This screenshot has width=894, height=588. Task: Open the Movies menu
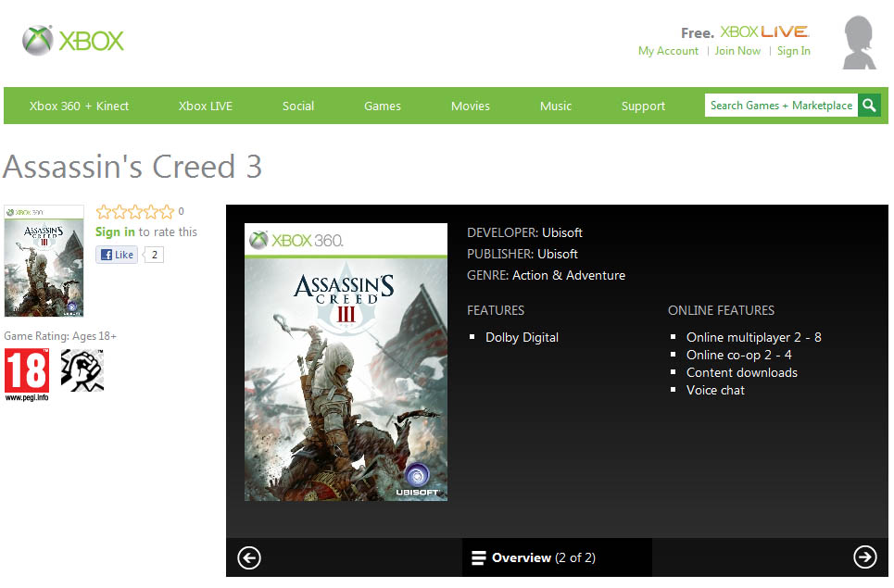(x=471, y=106)
